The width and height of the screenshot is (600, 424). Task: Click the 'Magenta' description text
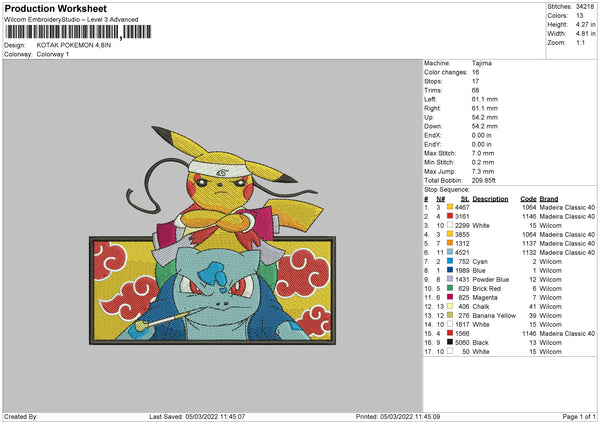pos(485,297)
